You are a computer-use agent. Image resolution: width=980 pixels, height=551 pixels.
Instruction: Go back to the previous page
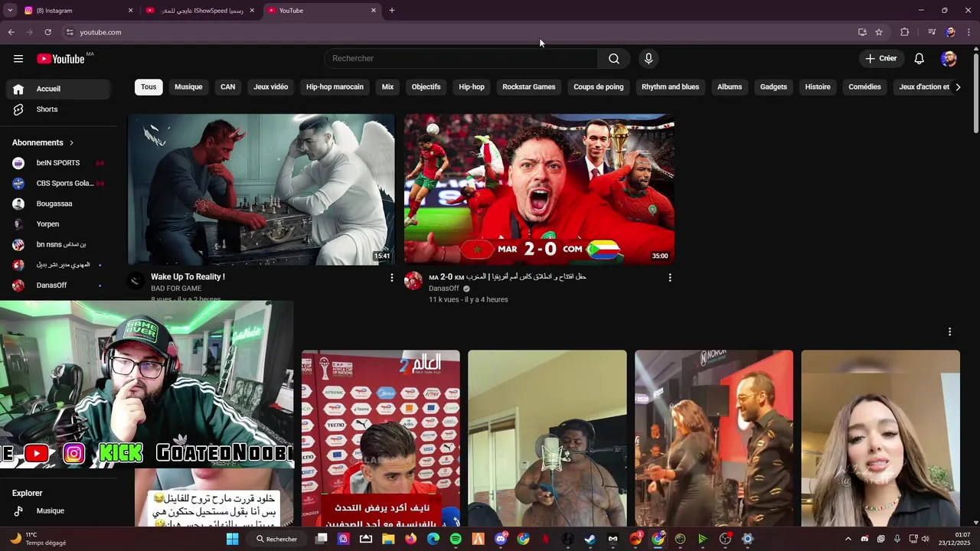(11, 32)
